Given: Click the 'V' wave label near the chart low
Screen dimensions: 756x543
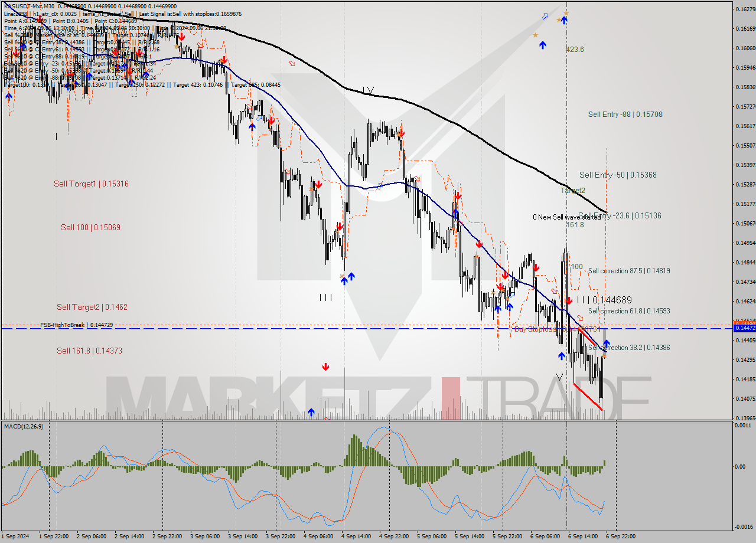Looking at the screenshot, I should click(559, 377).
